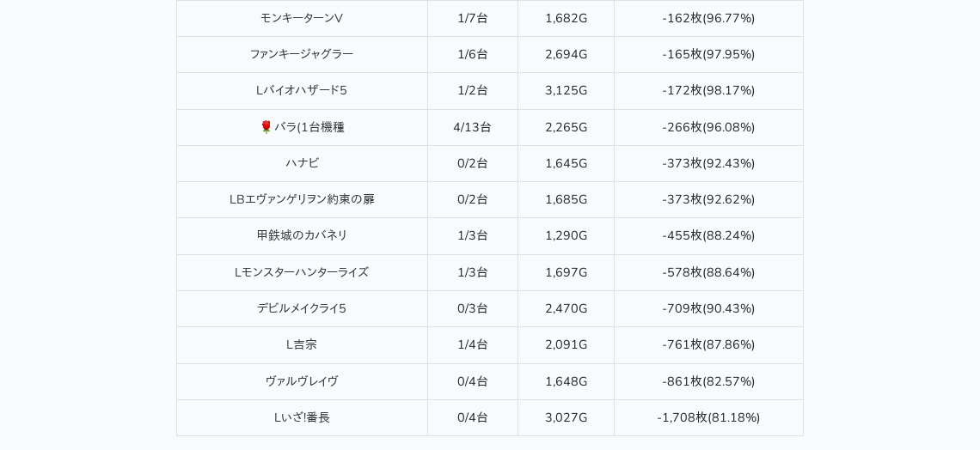Click LBエヴァンゲリヲン約束の扉 machine name
The width and height of the screenshot is (980, 450).
click(302, 199)
